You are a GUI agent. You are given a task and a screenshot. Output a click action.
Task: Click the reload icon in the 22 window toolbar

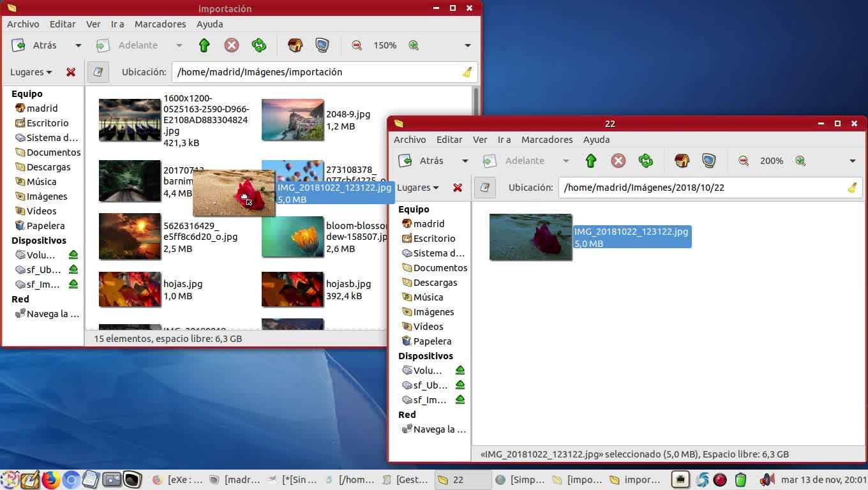click(646, 161)
